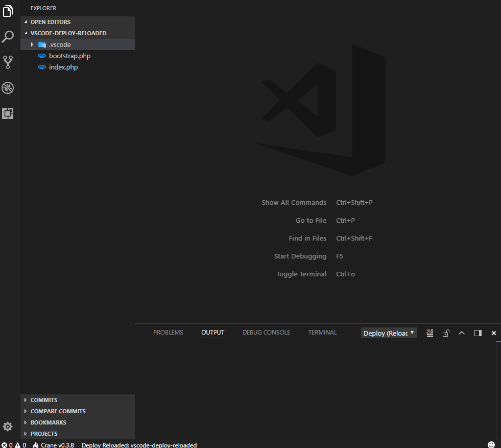The image size is (501, 448).
Task: Move the panel to the right side
Action: [x=478, y=333]
